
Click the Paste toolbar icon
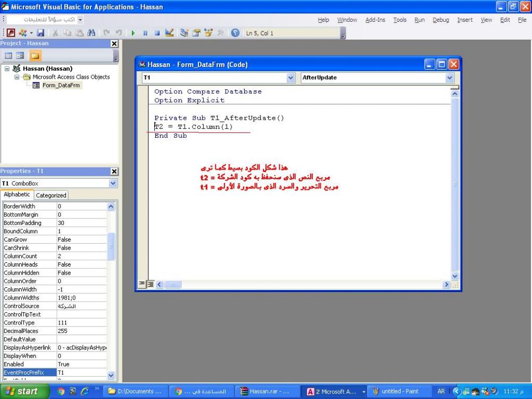pyautogui.click(x=79, y=33)
